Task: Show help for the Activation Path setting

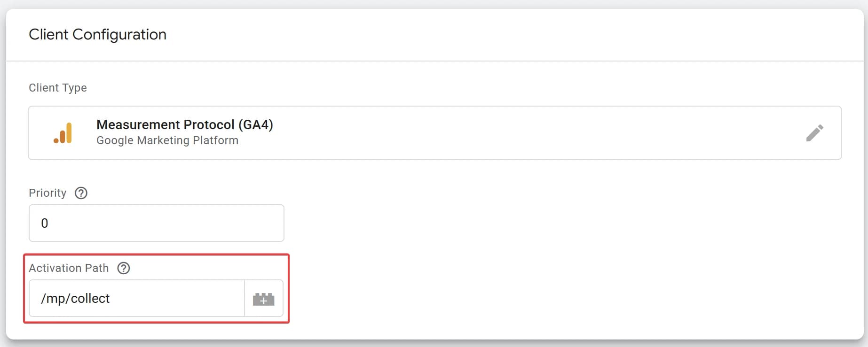Action: (x=124, y=268)
